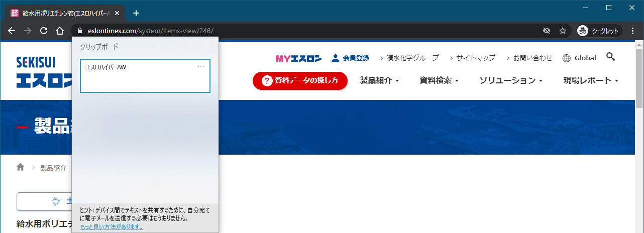The width and height of the screenshot is (644, 233).
Task: View site lock security info
Action: pos(79,31)
